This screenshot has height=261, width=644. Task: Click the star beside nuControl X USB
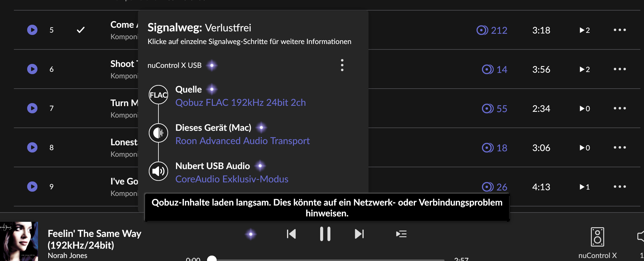point(212,65)
